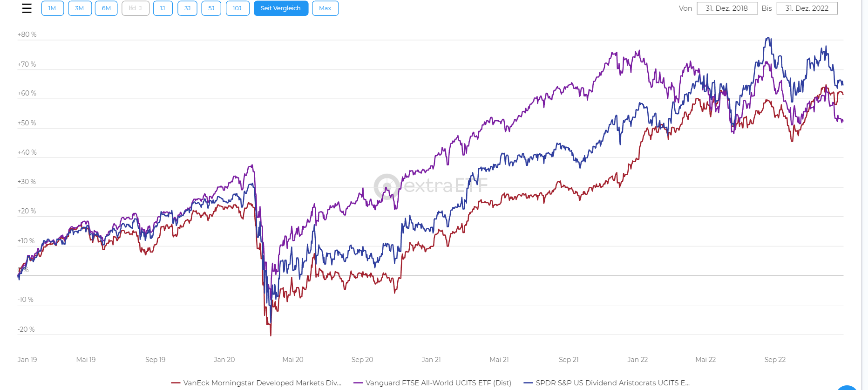Select the 1M time range
The width and height of the screenshot is (868, 390).
pos(52,8)
